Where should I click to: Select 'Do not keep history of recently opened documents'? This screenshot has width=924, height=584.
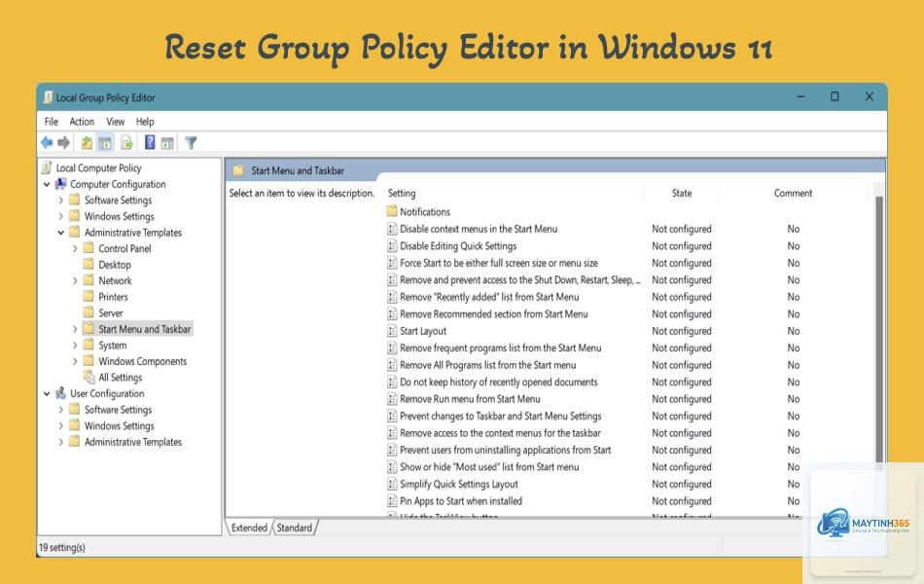tap(499, 383)
